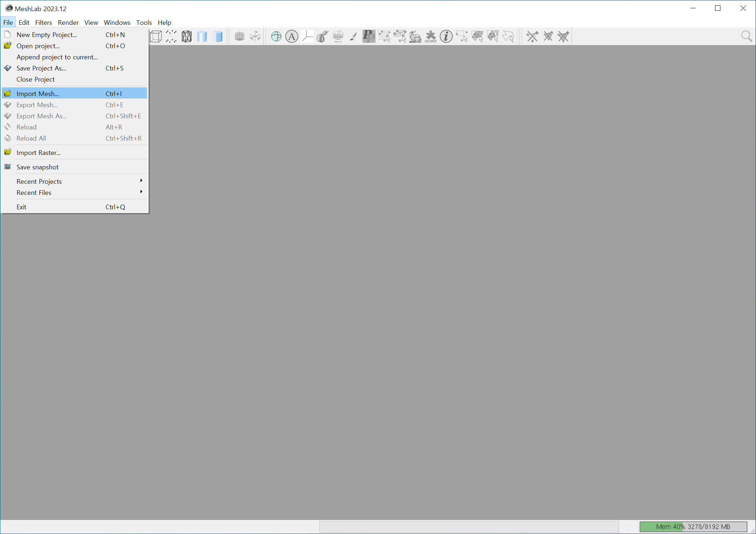
Task: Toggle the show grid icon
Action: pos(239,36)
